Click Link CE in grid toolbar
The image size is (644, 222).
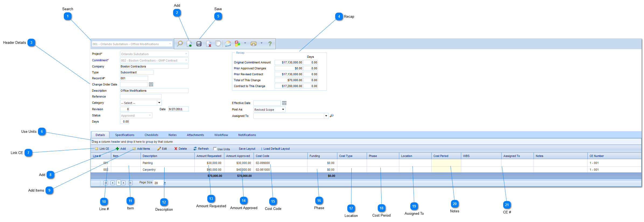click(x=102, y=149)
